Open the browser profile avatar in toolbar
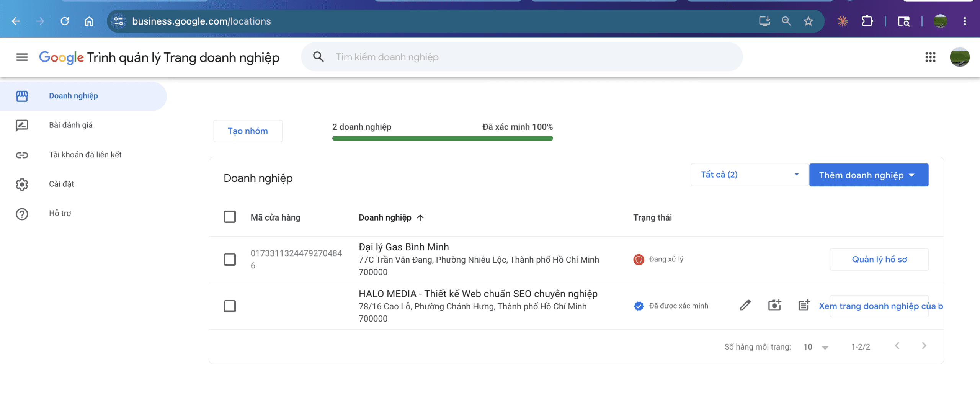Image resolution: width=980 pixels, height=402 pixels. (x=940, y=21)
